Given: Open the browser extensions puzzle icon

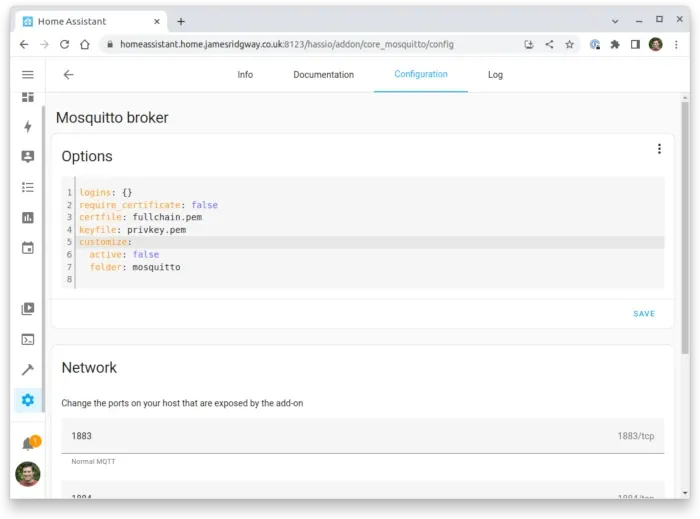Looking at the screenshot, I should coord(615,44).
